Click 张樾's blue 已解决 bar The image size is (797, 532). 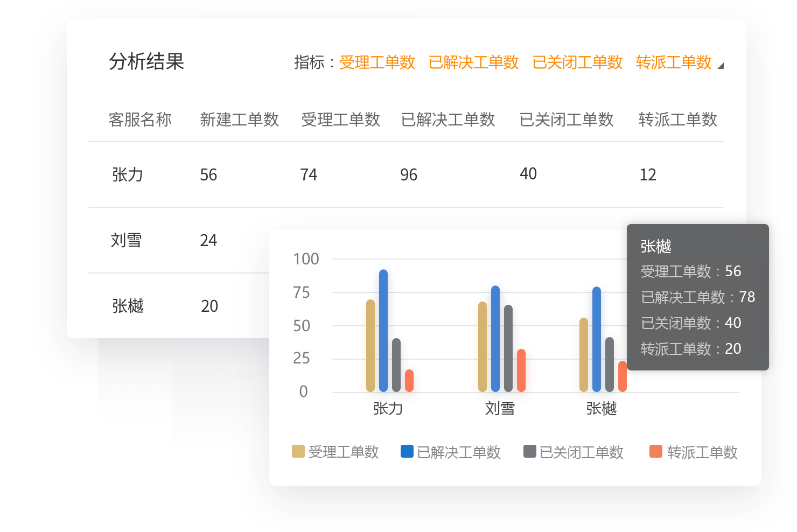coord(597,339)
